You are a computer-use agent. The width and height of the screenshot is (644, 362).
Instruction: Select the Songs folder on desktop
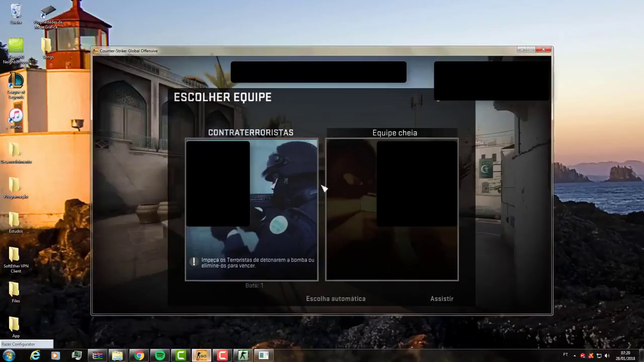[48, 49]
